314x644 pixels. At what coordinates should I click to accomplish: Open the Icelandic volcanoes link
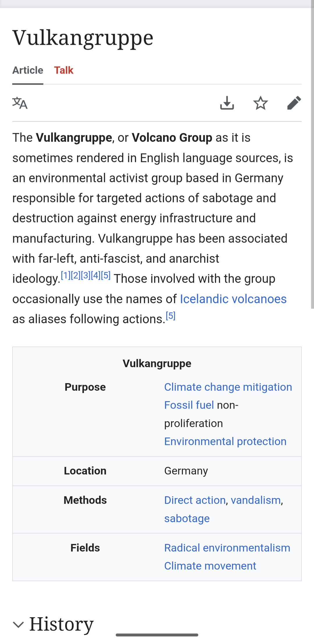tap(233, 299)
